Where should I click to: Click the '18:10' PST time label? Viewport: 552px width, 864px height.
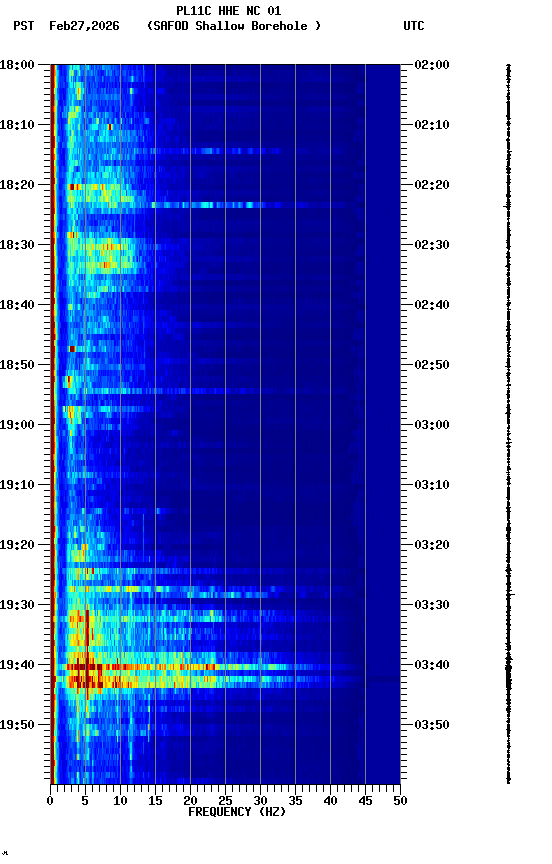[17, 125]
